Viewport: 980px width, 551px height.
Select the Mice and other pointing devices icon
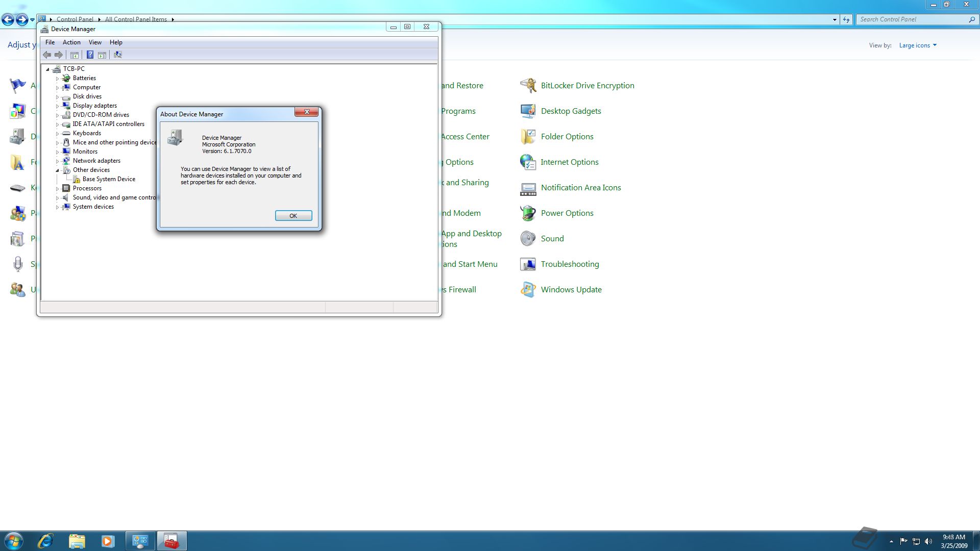[66, 142]
